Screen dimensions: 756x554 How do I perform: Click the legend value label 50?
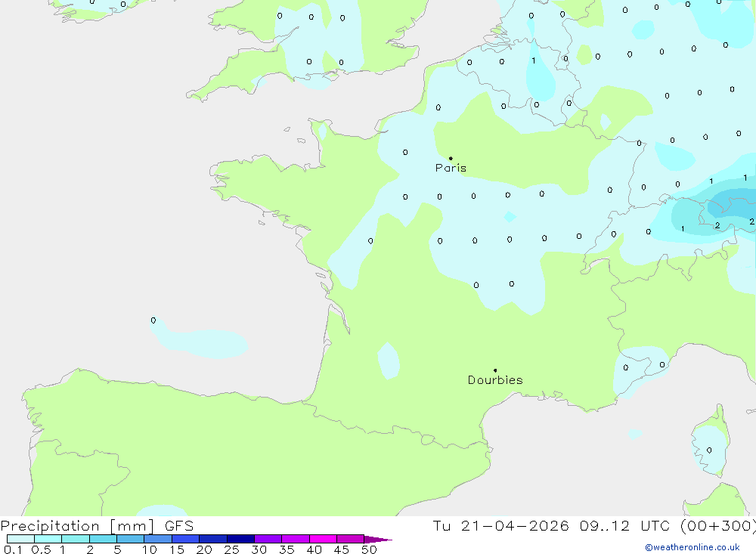tap(369, 549)
